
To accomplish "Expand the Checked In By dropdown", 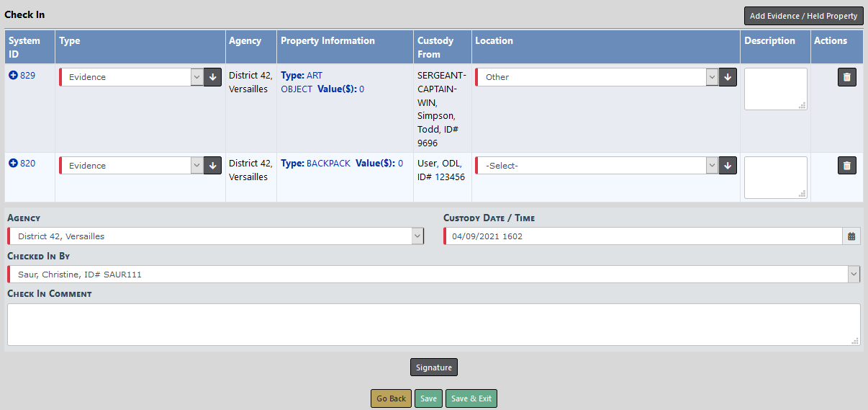I will [x=433, y=274].
